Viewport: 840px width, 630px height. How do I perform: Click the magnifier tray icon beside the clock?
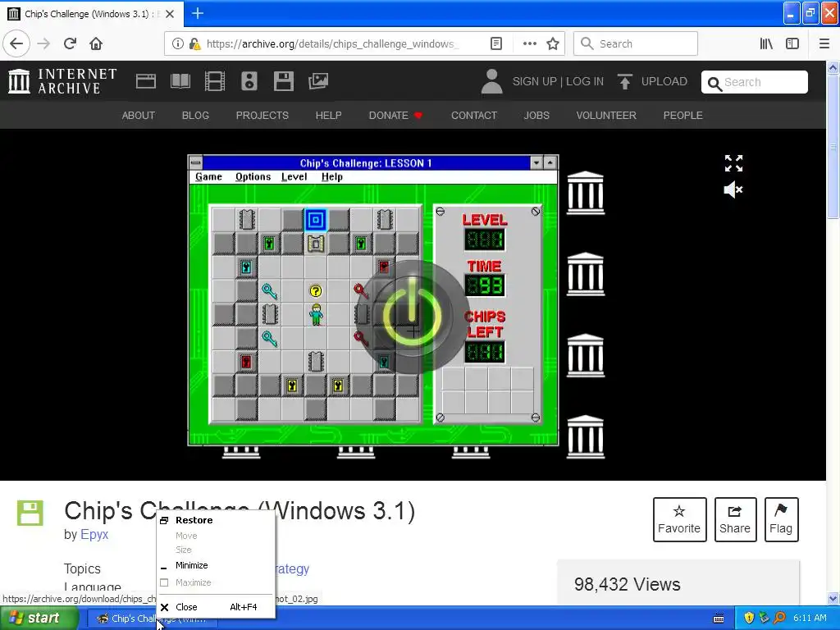(x=779, y=619)
